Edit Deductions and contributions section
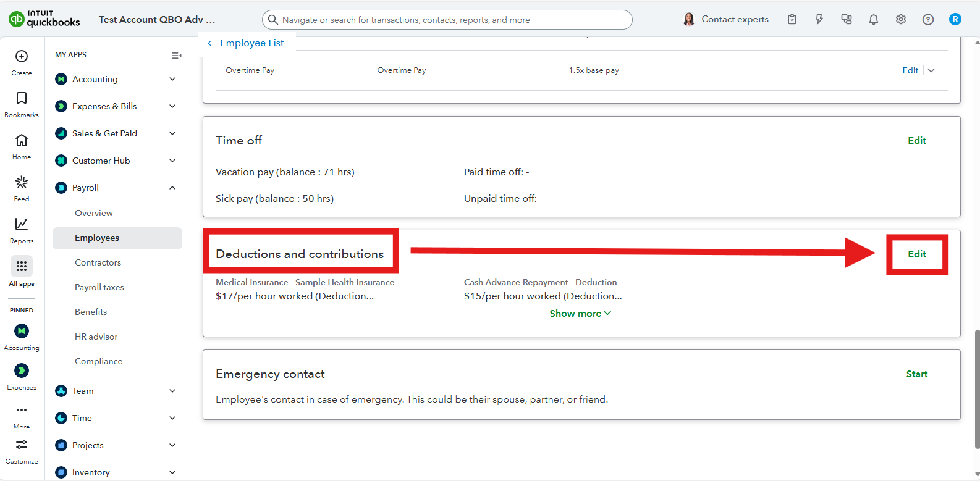980x481 pixels. point(916,254)
